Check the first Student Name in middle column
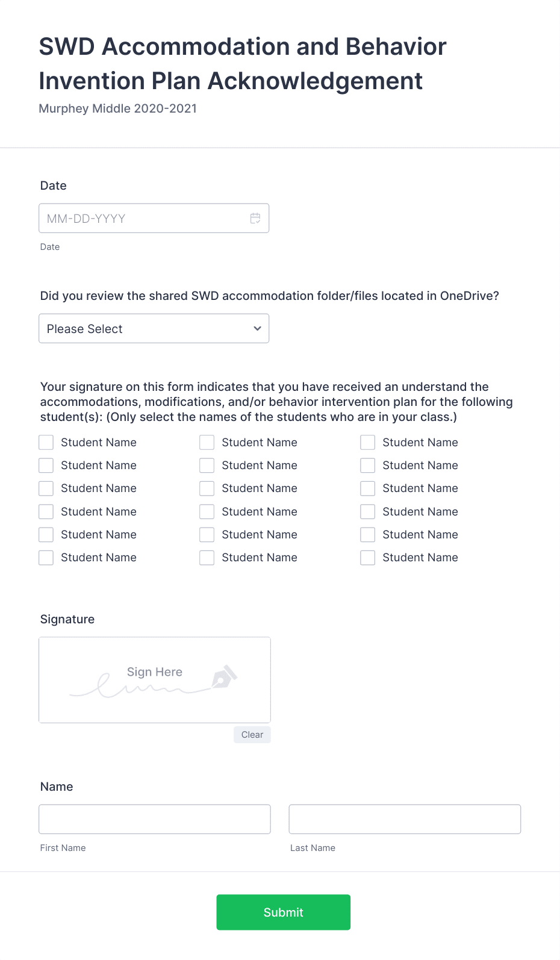This screenshot has height=960, width=560. (207, 443)
